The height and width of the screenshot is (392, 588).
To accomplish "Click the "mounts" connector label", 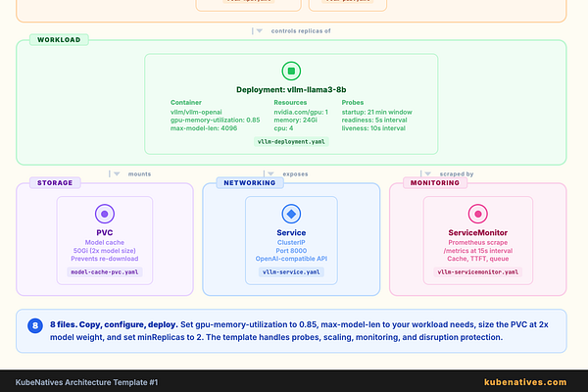I will 139,174.
